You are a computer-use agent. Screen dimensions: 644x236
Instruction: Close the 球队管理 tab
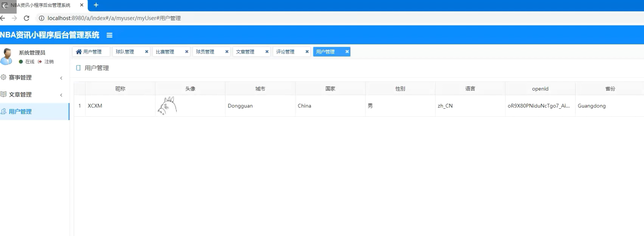(146, 52)
